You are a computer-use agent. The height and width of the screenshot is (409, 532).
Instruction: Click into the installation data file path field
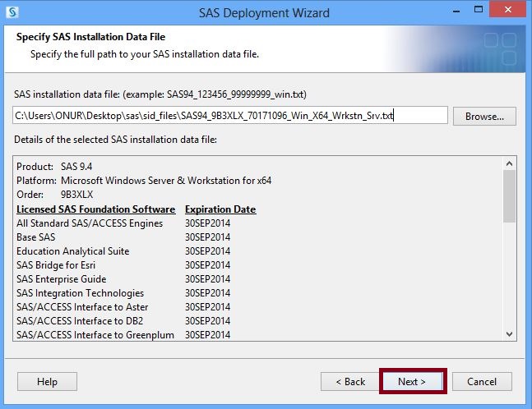230,116
